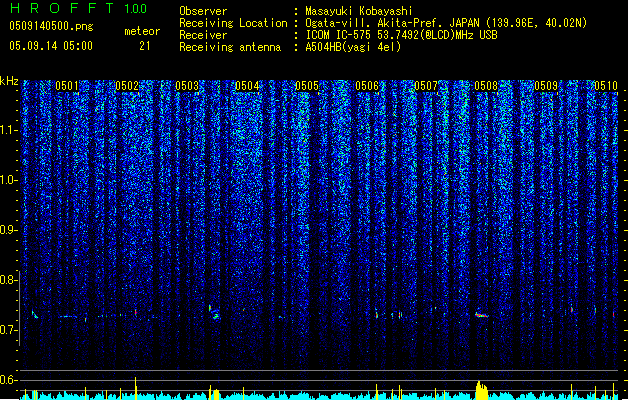Click the A504HB(yagi 4el) antenna text
The width and height of the screenshot is (629, 400).
tap(353, 47)
